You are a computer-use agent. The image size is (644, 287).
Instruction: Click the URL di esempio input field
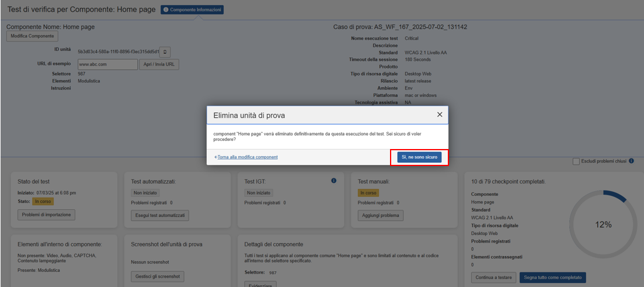coord(107,64)
